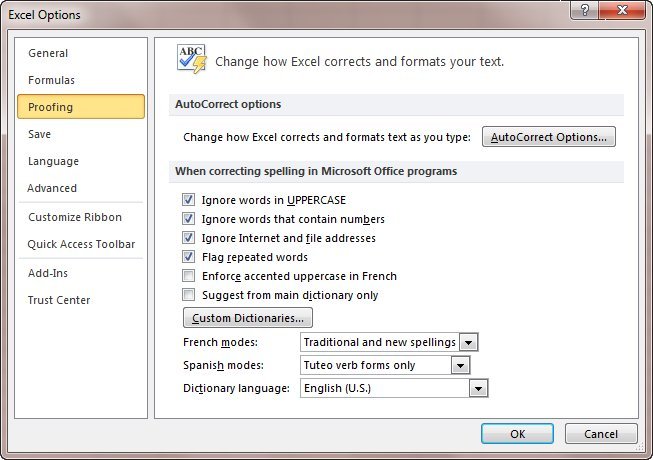Disable Ignore Internet and file addresses

[x=188, y=238]
